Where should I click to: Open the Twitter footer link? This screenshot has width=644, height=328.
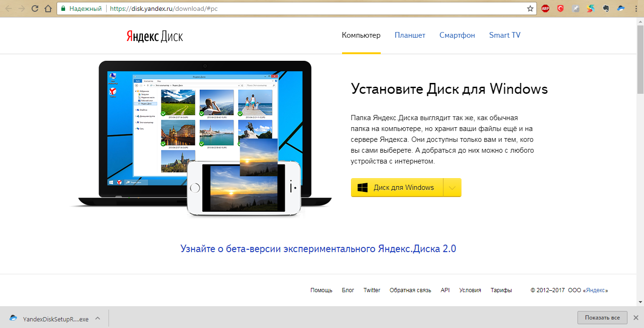coord(372,290)
